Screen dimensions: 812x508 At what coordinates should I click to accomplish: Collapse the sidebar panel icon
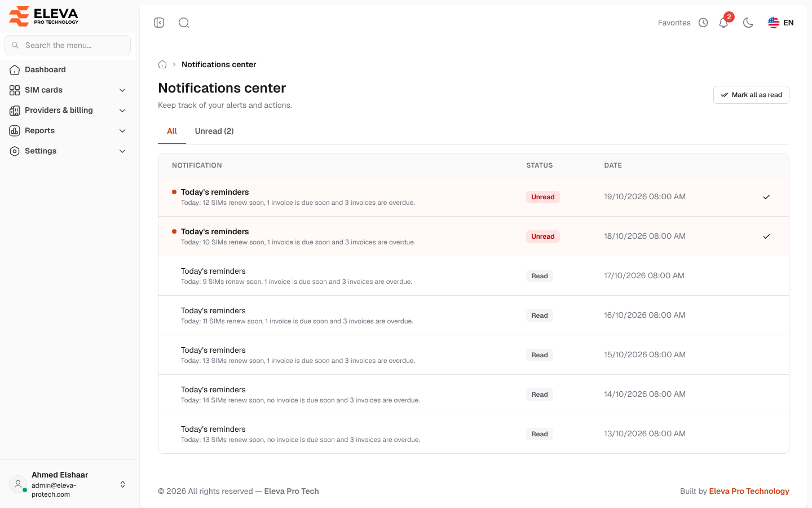(159, 23)
